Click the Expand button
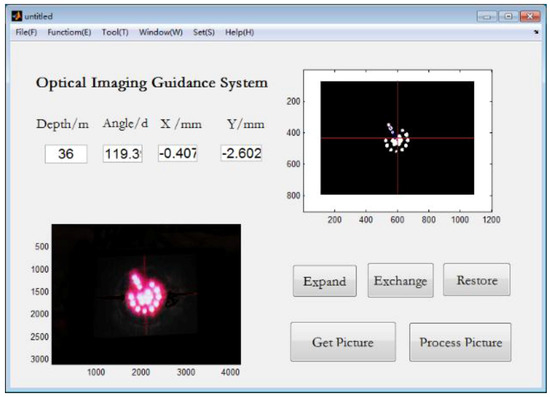The width and height of the screenshot is (550, 397). click(x=325, y=281)
